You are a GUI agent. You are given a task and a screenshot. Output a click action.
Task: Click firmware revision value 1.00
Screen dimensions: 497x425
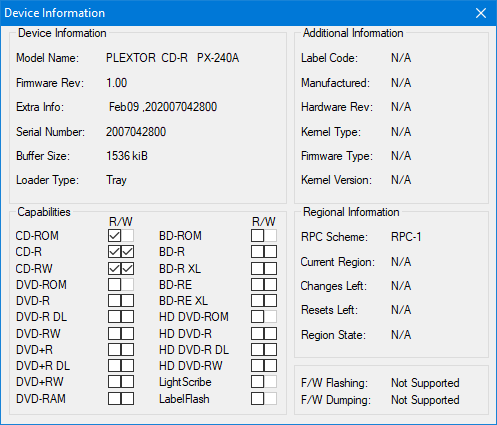(x=117, y=83)
